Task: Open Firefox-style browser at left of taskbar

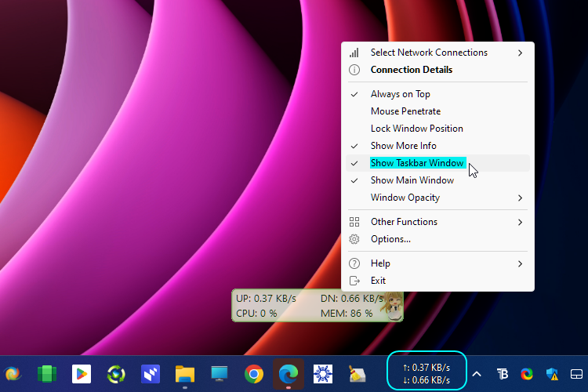Action: pyautogui.click(x=13, y=374)
